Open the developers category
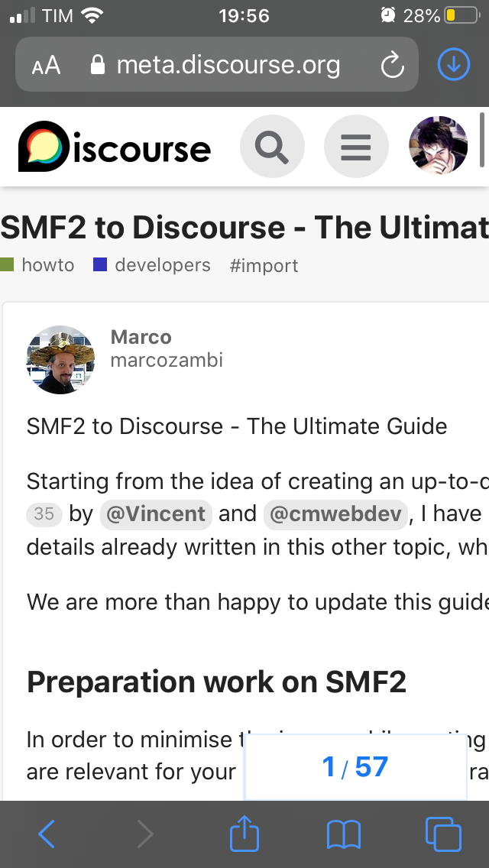The width and height of the screenshot is (489, 868). click(x=162, y=265)
